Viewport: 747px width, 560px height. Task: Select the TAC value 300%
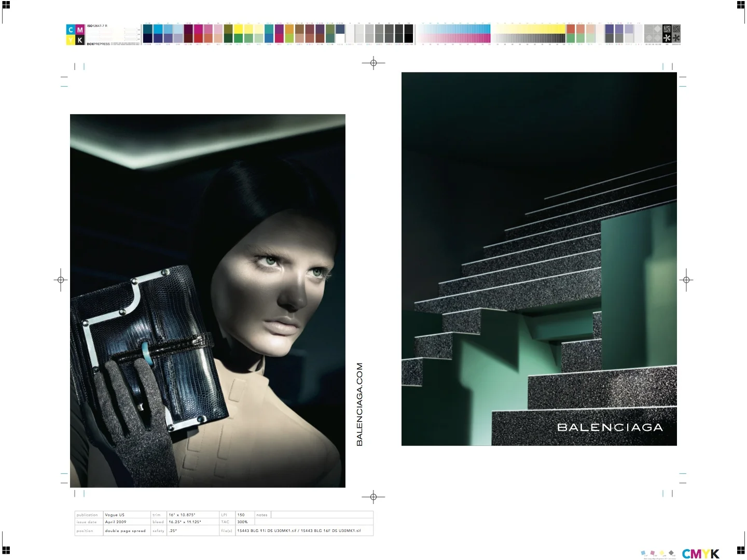[245, 522]
